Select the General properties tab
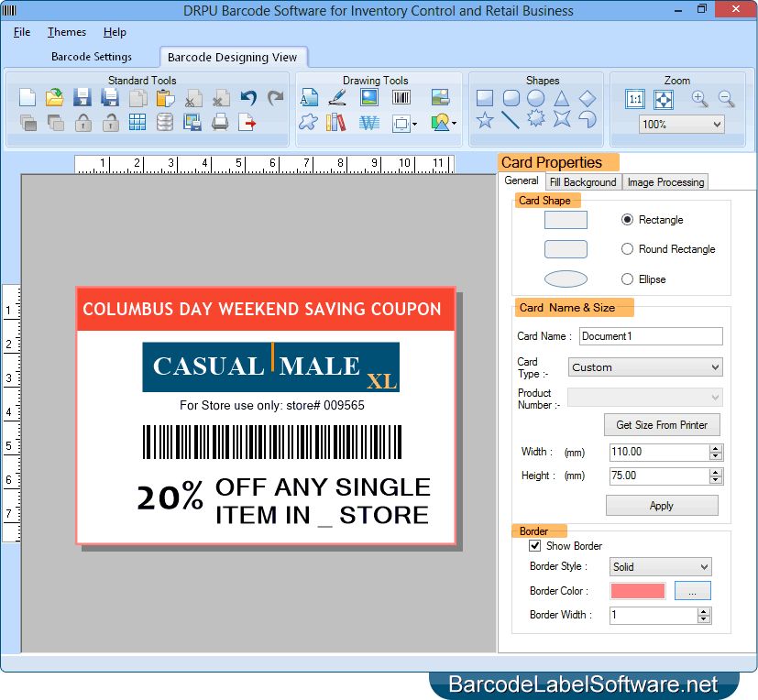The height and width of the screenshot is (700, 758). (x=522, y=180)
